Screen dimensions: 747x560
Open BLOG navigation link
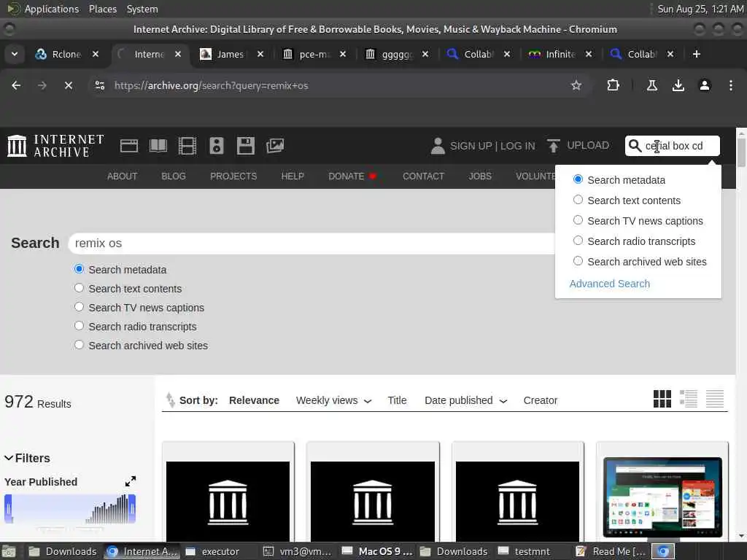[174, 176]
